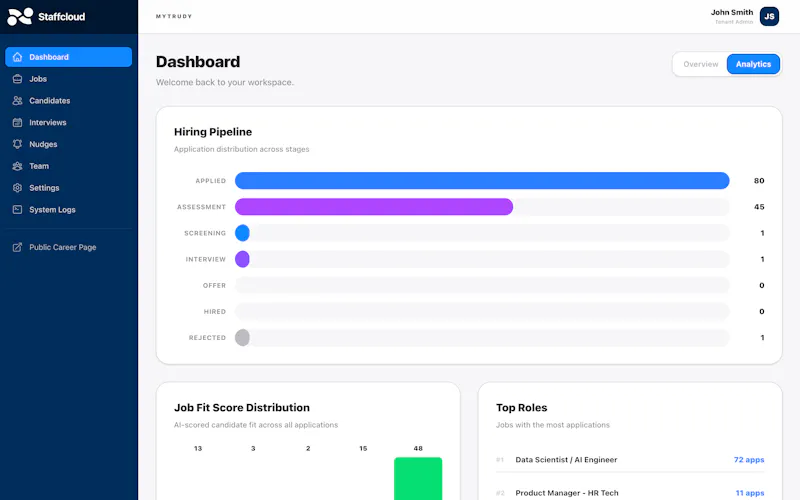Click the Jobs briefcase icon
Screen dimensions: 800x500
(x=17, y=79)
